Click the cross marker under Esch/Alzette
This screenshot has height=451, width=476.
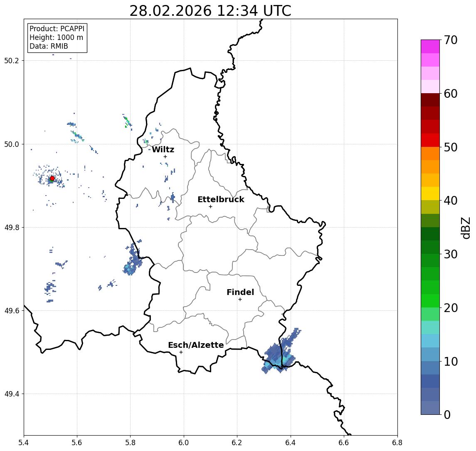181,352
